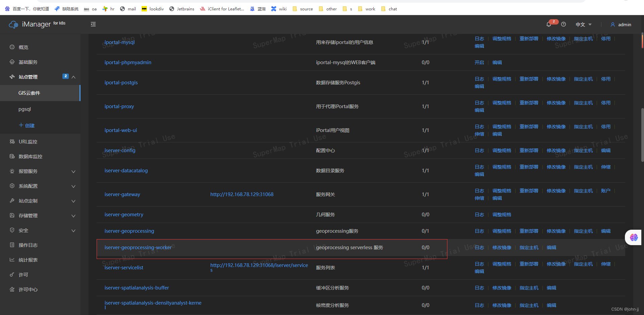Collapse the 站点管理 menu chevron
The width and height of the screenshot is (644, 315).
(73, 77)
